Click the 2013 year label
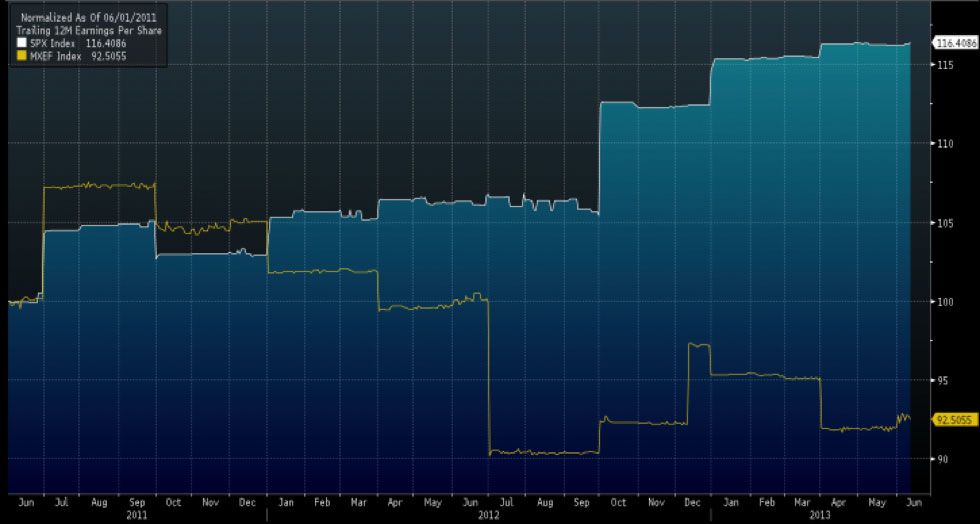980x524 pixels. (819, 515)
